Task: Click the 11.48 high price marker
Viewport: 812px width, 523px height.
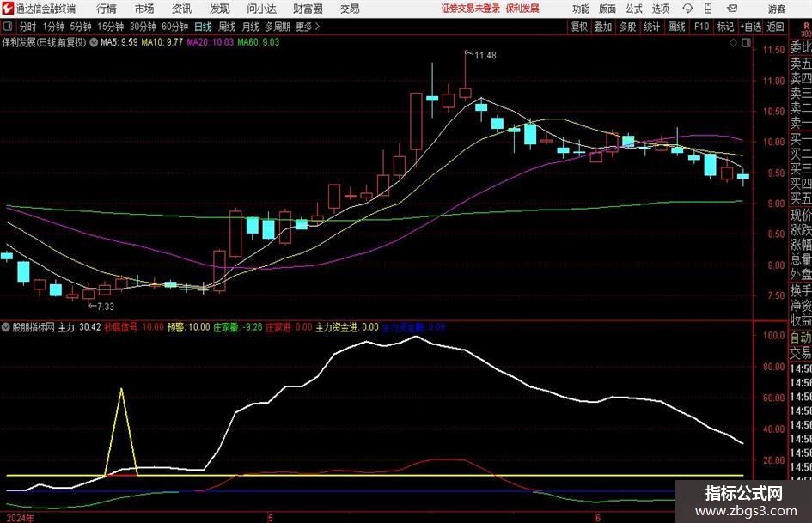Action: [485, 56]
